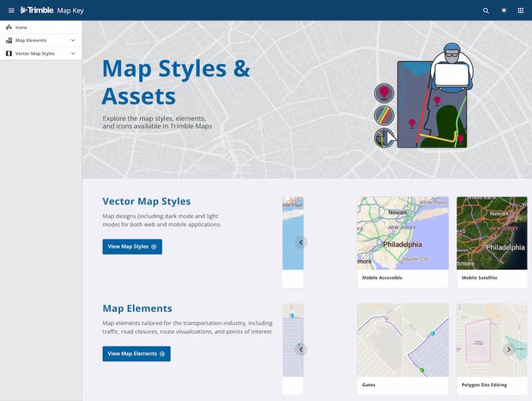
Task: Click the carousel left arrow near Map Elements thumbnails
Action: tap(301, 349)
